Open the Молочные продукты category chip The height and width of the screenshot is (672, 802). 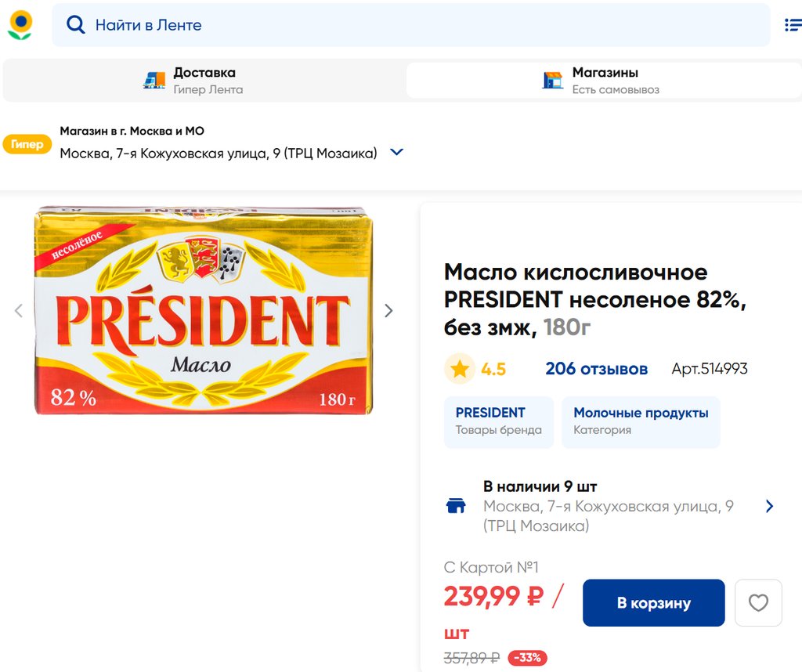click(x=640, y=421)
